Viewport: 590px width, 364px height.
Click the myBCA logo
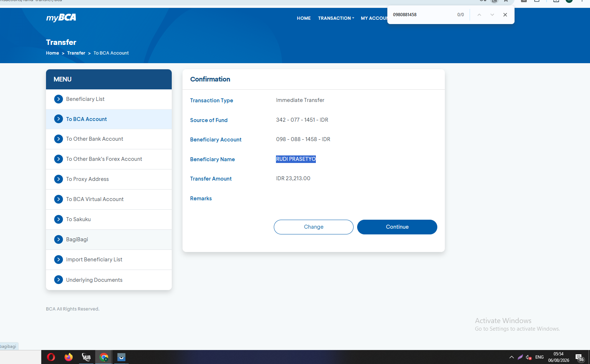point(61,18)
